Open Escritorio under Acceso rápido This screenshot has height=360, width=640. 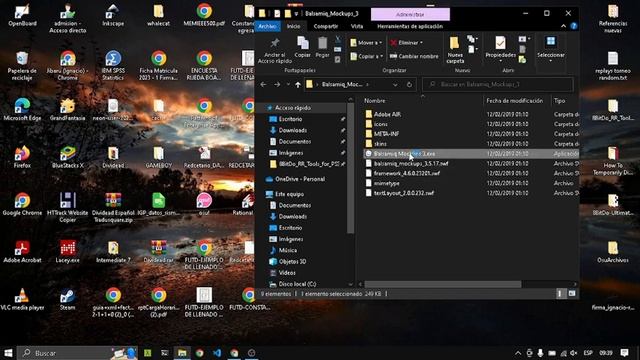point(290,119)
